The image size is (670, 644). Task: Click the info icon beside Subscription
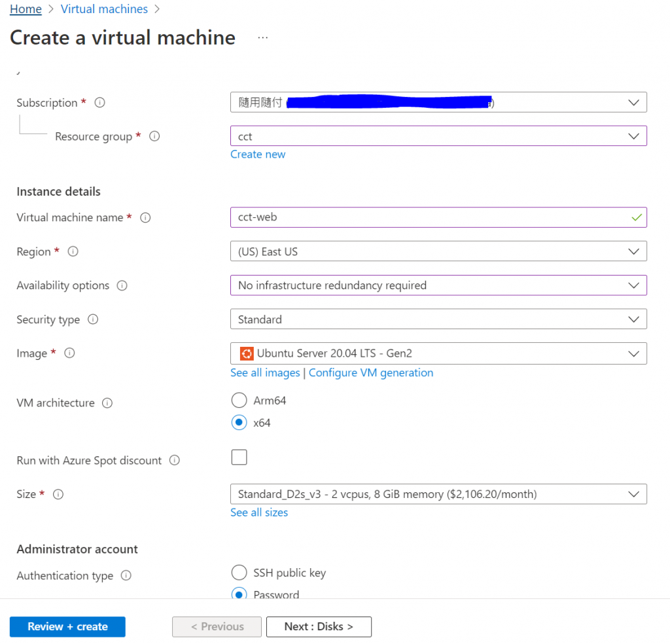point(100,103)
